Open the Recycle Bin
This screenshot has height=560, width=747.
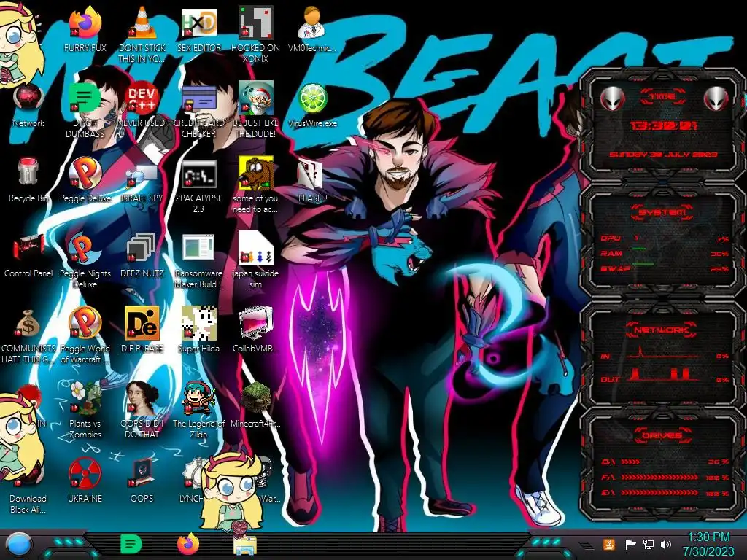[28, 172]
